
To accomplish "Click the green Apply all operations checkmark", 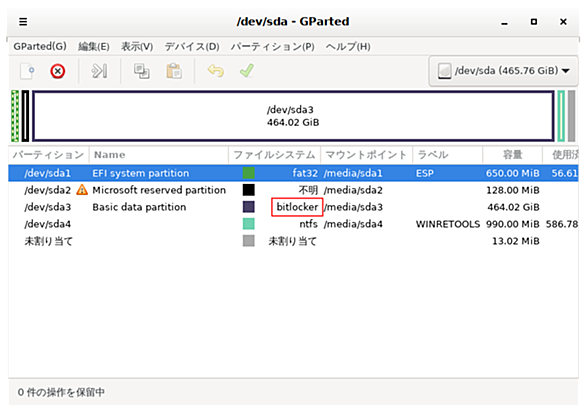I will [247, 71].
